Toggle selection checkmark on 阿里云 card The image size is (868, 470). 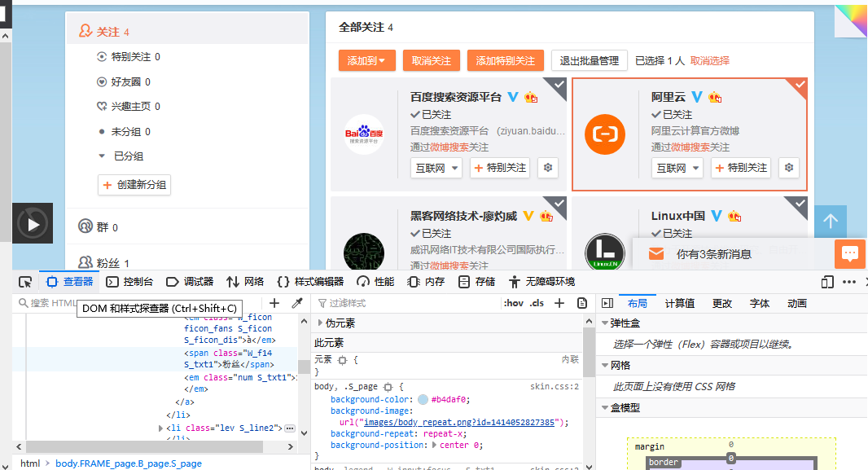pyautogui.click(x=800, y=86)
